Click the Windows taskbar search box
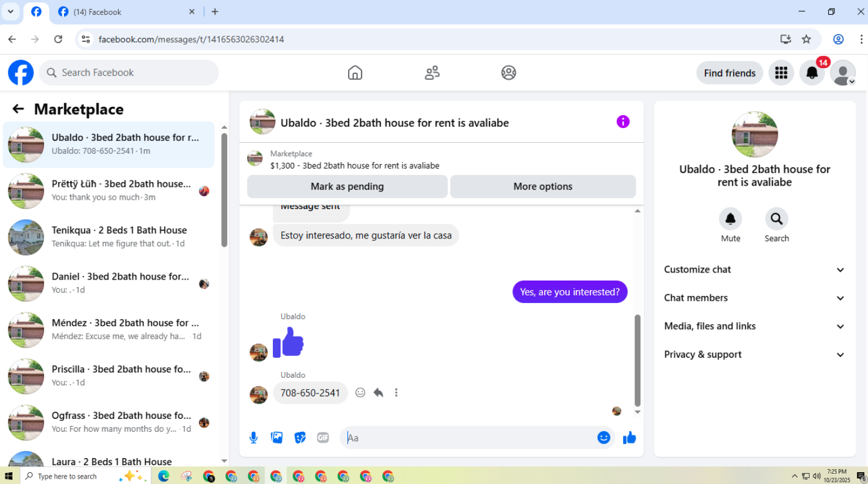 point(85,476)
